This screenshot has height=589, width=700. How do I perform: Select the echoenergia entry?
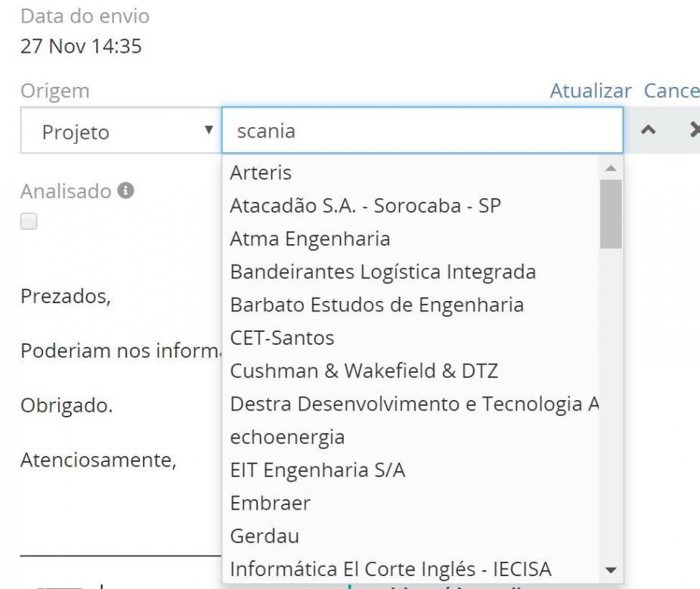pos(287,437)
